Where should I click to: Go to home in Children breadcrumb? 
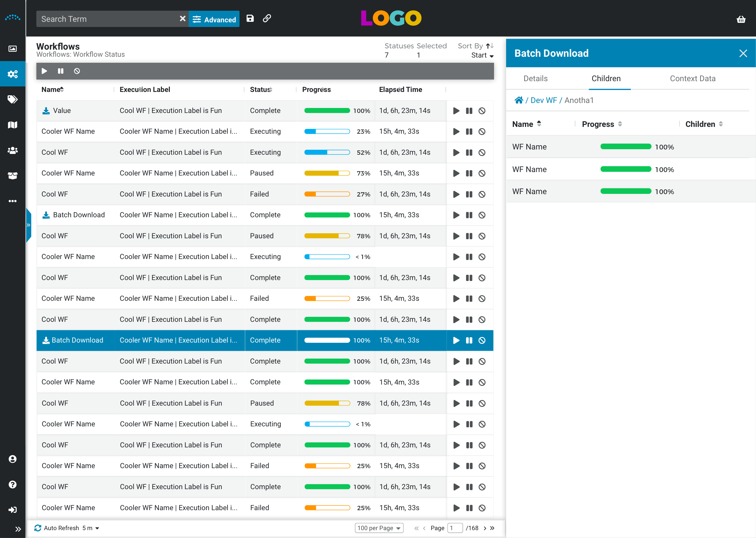tap(519, 100)
